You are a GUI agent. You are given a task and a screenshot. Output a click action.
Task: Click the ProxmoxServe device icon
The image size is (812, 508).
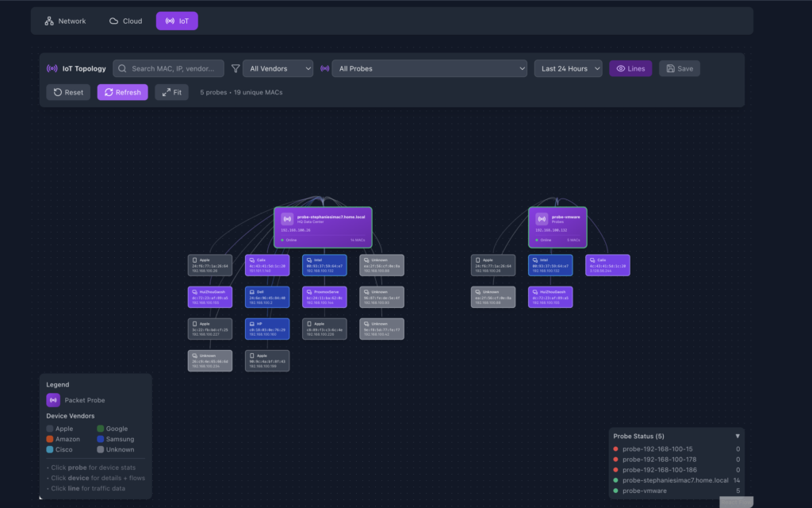[x=307, y=291]
